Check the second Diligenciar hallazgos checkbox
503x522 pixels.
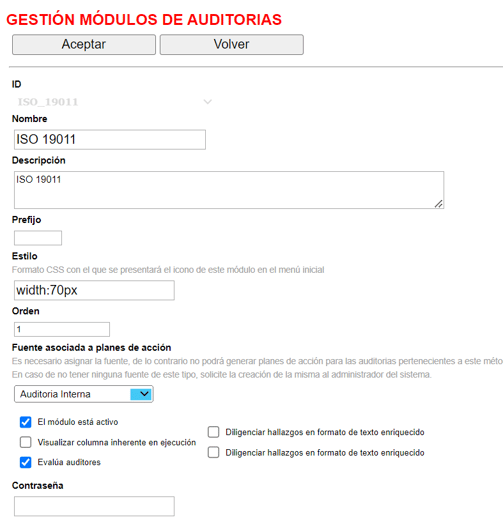(213, 453)
